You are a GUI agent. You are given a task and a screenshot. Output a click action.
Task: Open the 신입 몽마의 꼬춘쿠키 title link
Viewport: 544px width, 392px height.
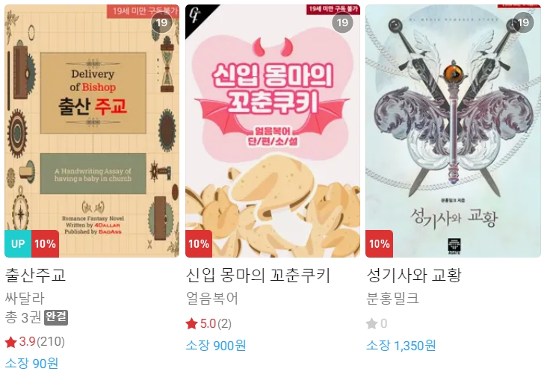point(258,276)
